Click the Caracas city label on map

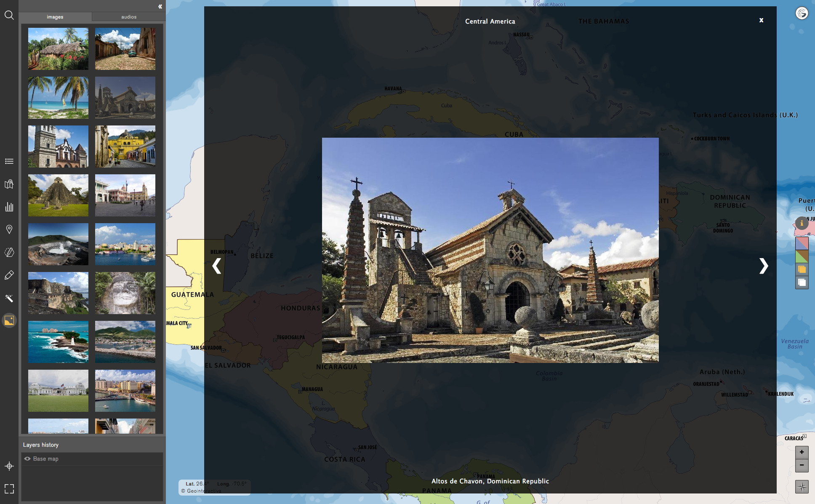794,438
